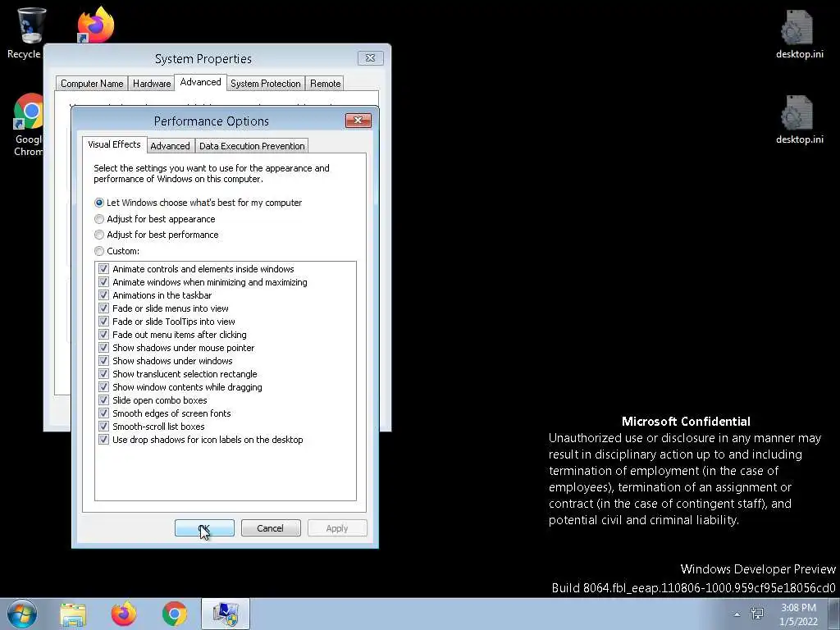The image size is (840, 630).
Task: Open Advanced tab in Performance Options
Action: (170, 146)
